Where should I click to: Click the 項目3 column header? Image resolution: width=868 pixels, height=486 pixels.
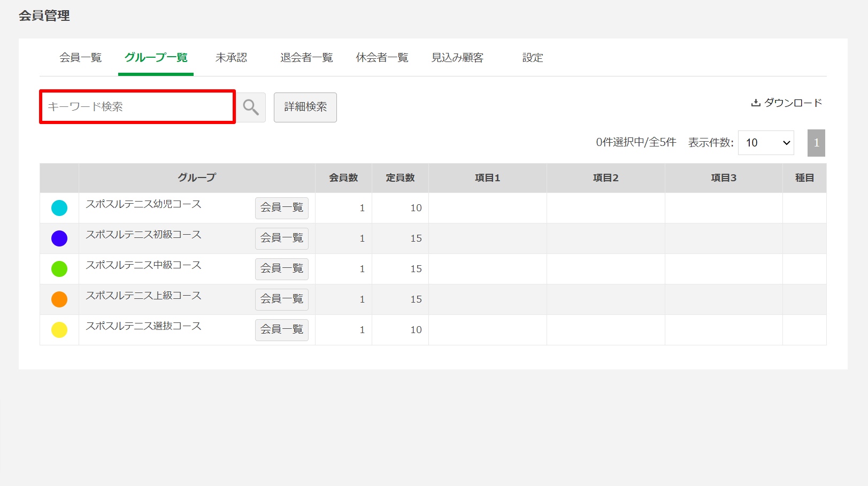[724, 178]
